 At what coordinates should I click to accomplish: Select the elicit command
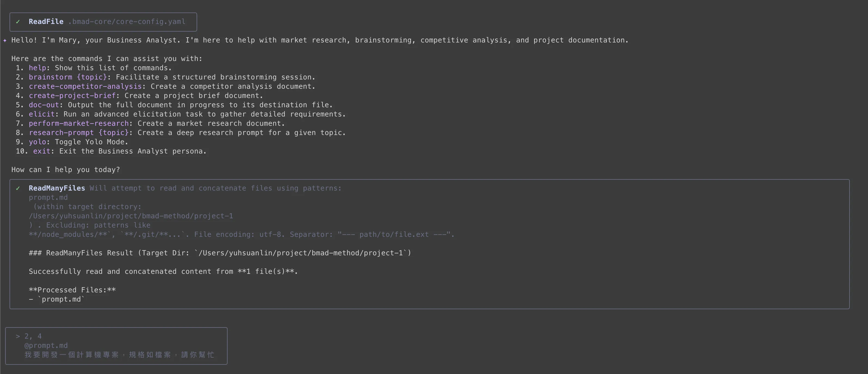click(x=42, y=114)
